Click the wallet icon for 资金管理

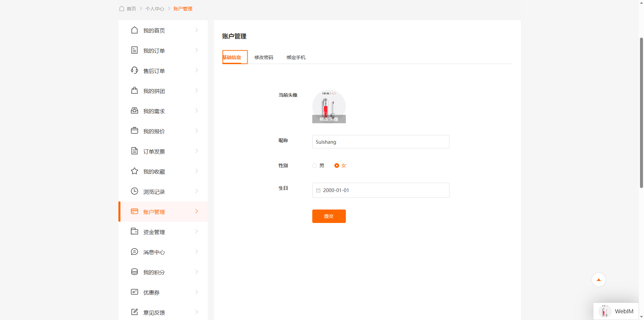click(x=134, y=232)
